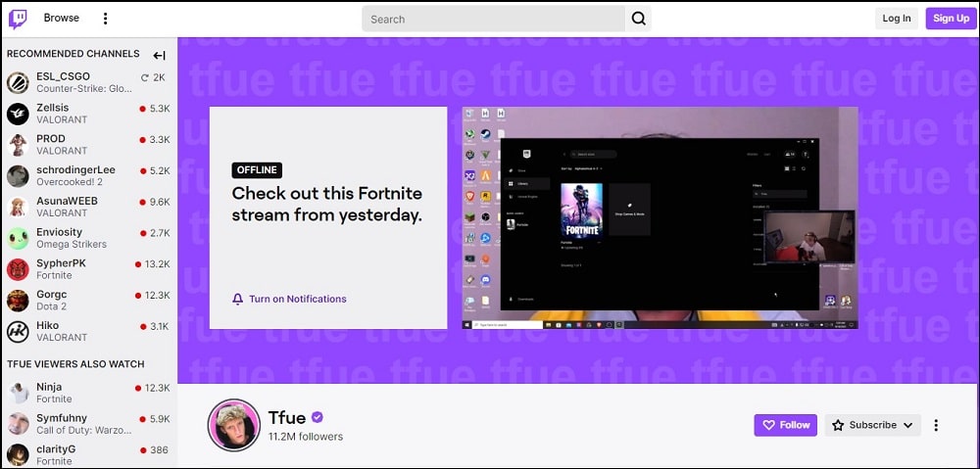This screenshot has height=469, width=980.
Task: Open Gorgc channel avatar
Action: pyautogui.click(x=18, y=301)
